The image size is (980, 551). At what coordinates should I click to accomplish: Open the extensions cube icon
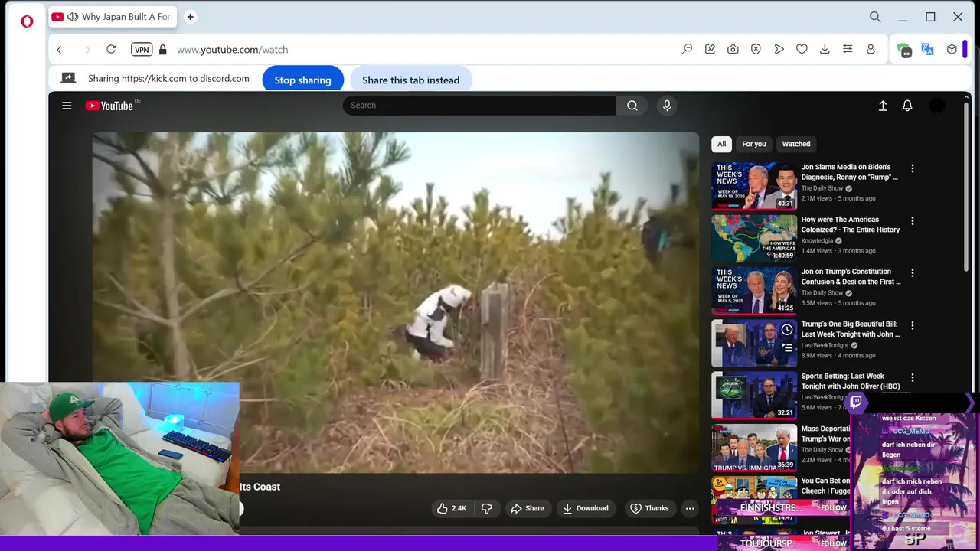952,49
